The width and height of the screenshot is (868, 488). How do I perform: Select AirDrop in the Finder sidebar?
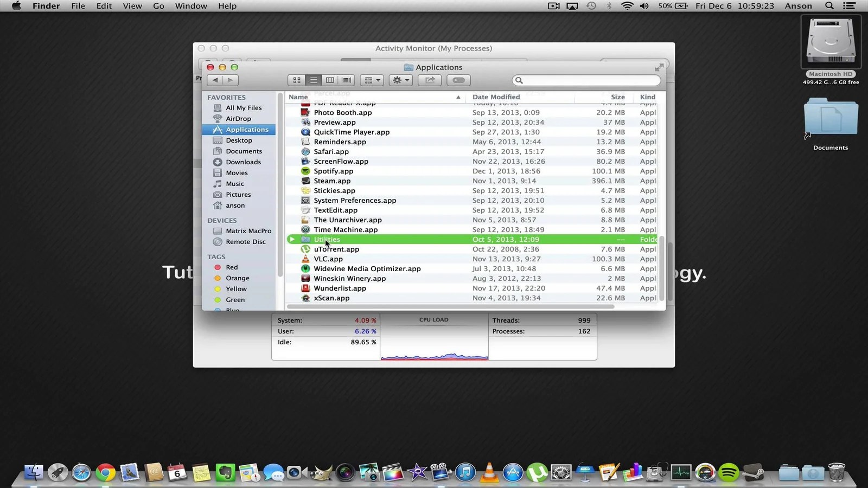pyautogui.click(x=238, y=118)
